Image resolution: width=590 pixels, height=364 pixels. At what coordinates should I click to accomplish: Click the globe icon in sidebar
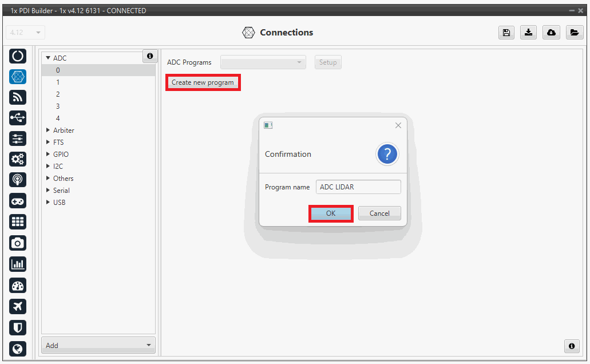[18, 348]
